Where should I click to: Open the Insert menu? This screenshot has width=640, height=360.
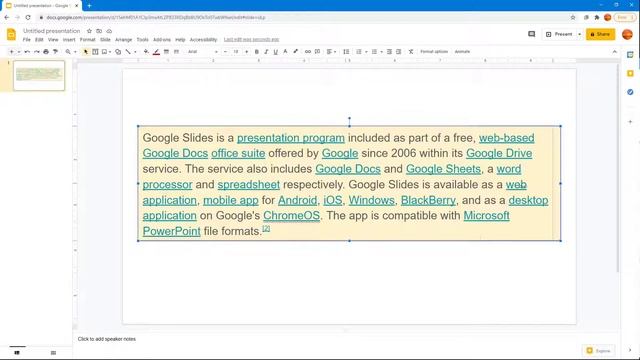[69, 40]
